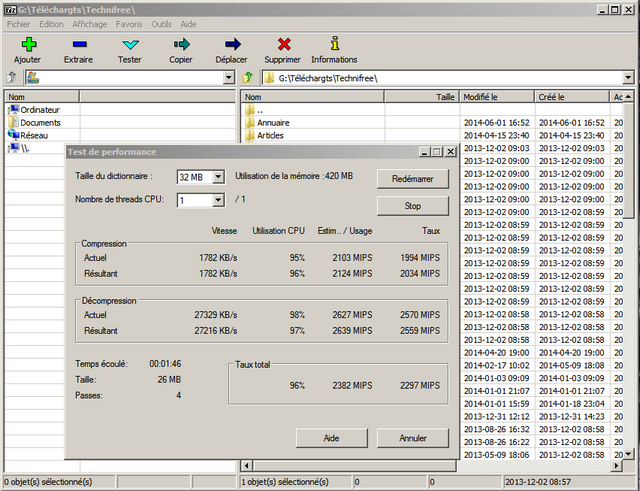The image size is (640, 491).
Task: Click the Aide button in dialog
Action: pos(332,438)
